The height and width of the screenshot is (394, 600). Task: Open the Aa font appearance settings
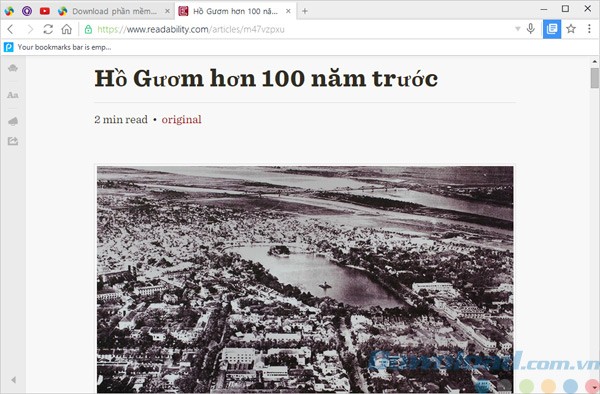[x=13, y=95]
